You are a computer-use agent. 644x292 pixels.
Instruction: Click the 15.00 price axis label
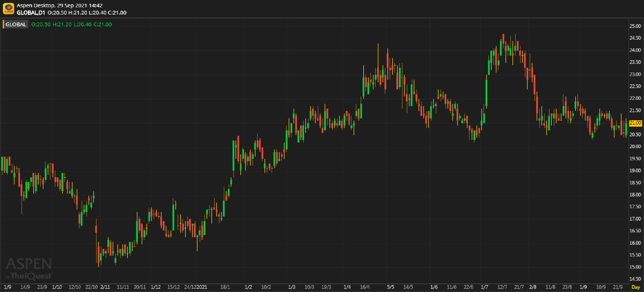(635, 267)
